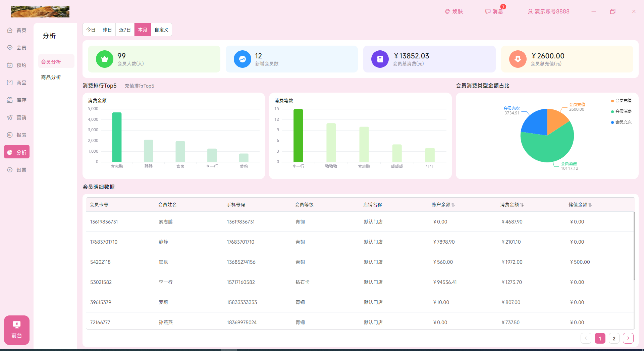The width and height of the screenshot is (644, 351).
Task: Select the 近7日 date range tab
Action: [x=125, y=30]
